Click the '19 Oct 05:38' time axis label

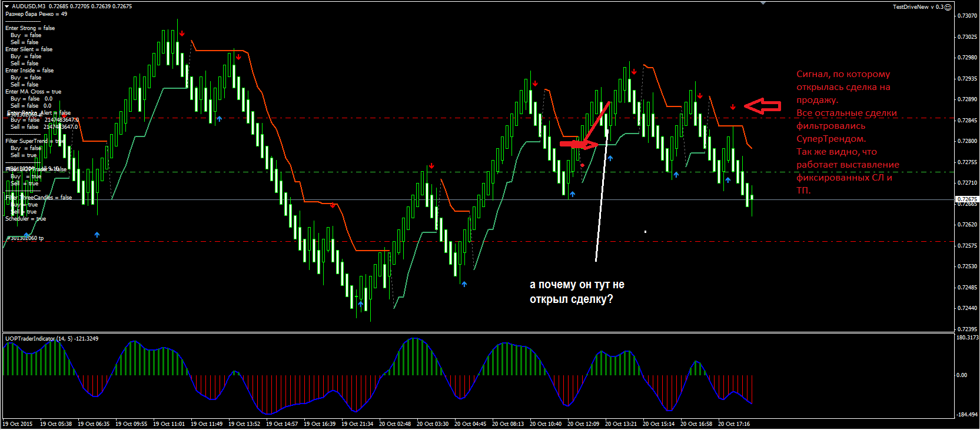(56, 424)
